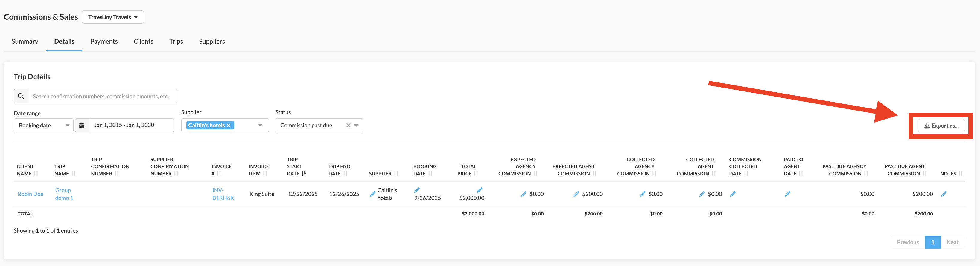The image size is (980, 266).
Task: Edit the notes pencil icon
Action: point(944,194)
